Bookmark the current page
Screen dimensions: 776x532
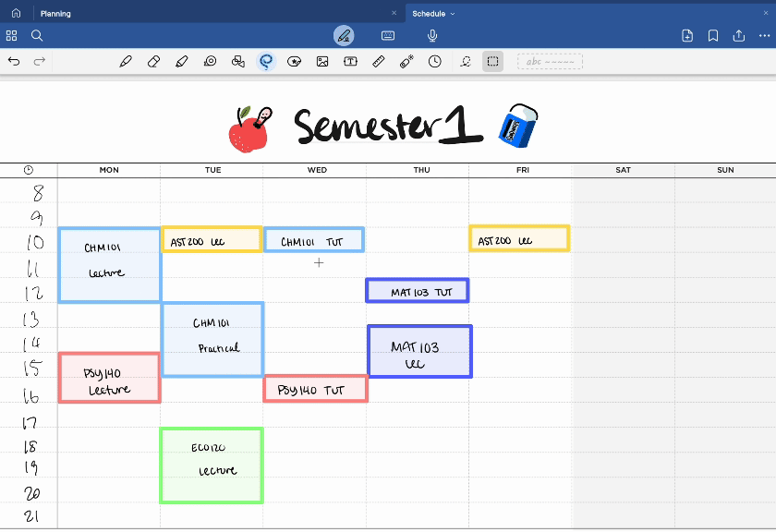coord(713,36)
